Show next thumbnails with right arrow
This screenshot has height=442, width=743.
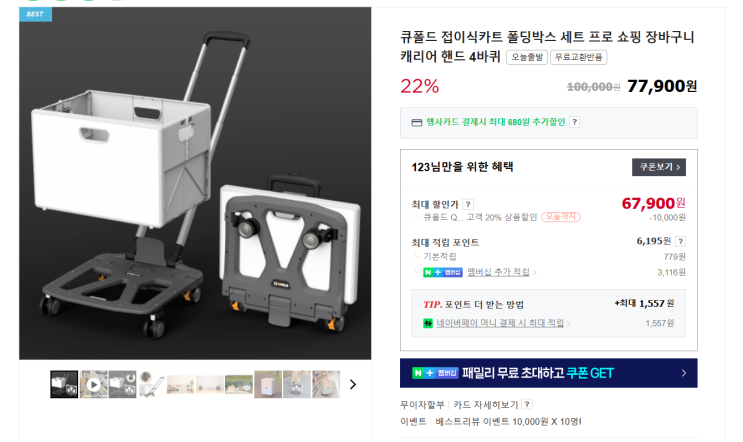tap(353, 384)
